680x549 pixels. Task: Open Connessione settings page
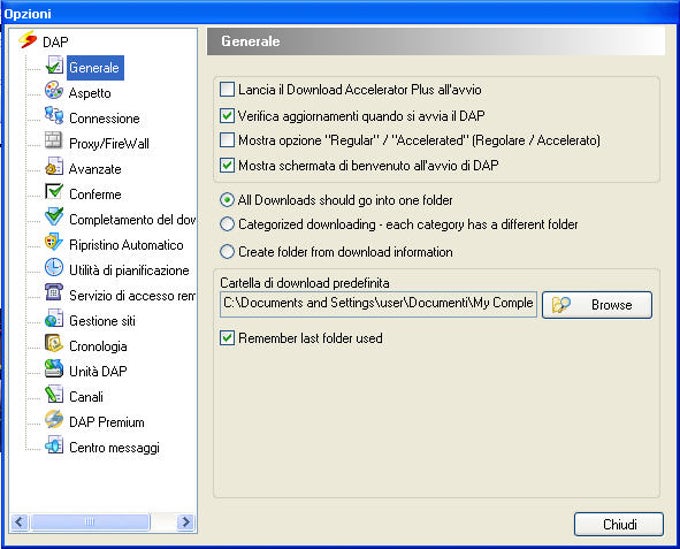105,118
